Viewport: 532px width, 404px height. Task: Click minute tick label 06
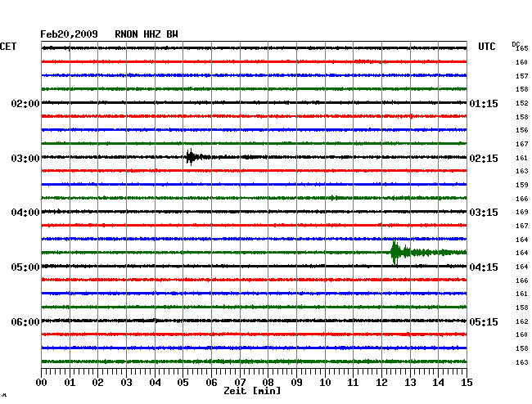(211, 383)
